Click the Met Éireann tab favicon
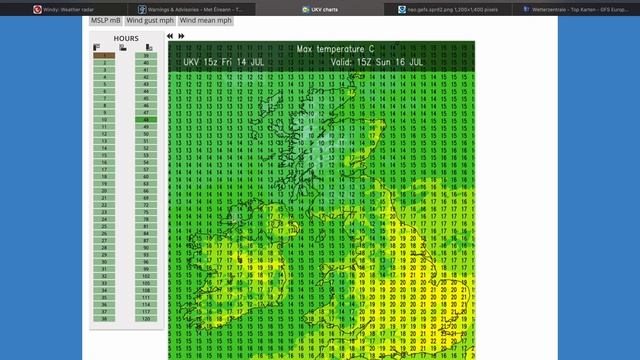 142,9
